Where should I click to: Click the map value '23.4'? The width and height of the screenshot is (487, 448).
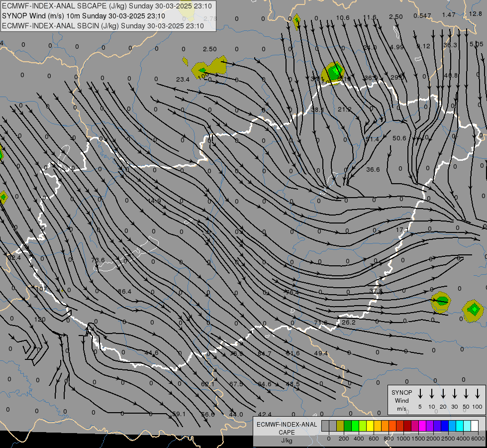183,80
